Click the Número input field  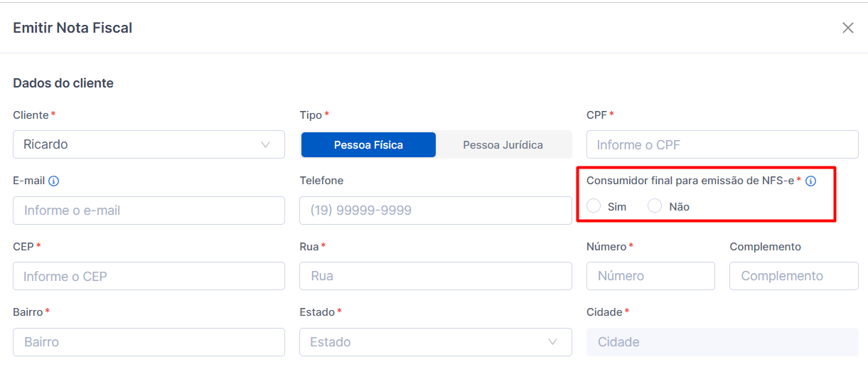point(650,276)
